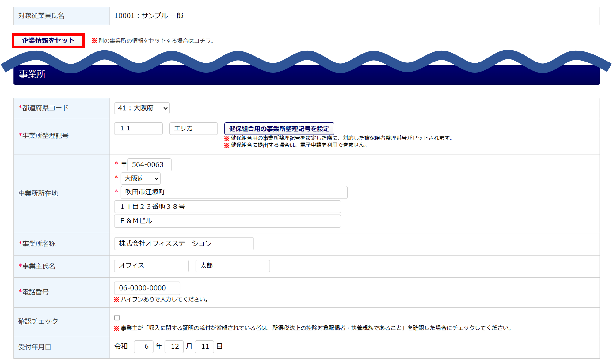The image size is (613, 364).
Task: Click the エサカ input field
Action: [x=193, y=129]
